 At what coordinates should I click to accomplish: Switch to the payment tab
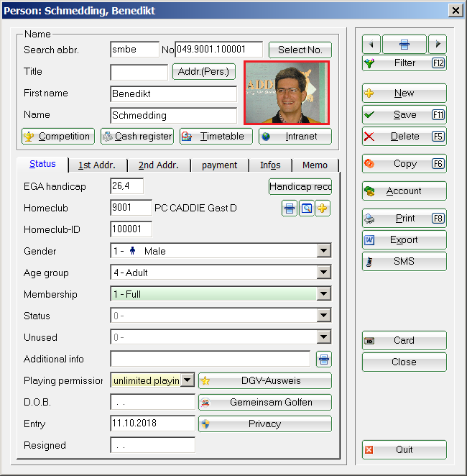(x=220, y=165)
